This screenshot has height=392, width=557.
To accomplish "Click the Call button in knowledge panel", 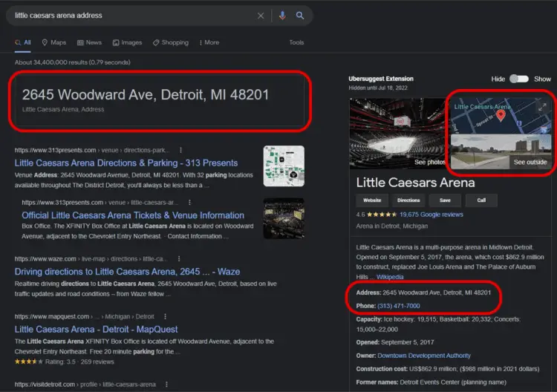I will (x=481, y=200).
